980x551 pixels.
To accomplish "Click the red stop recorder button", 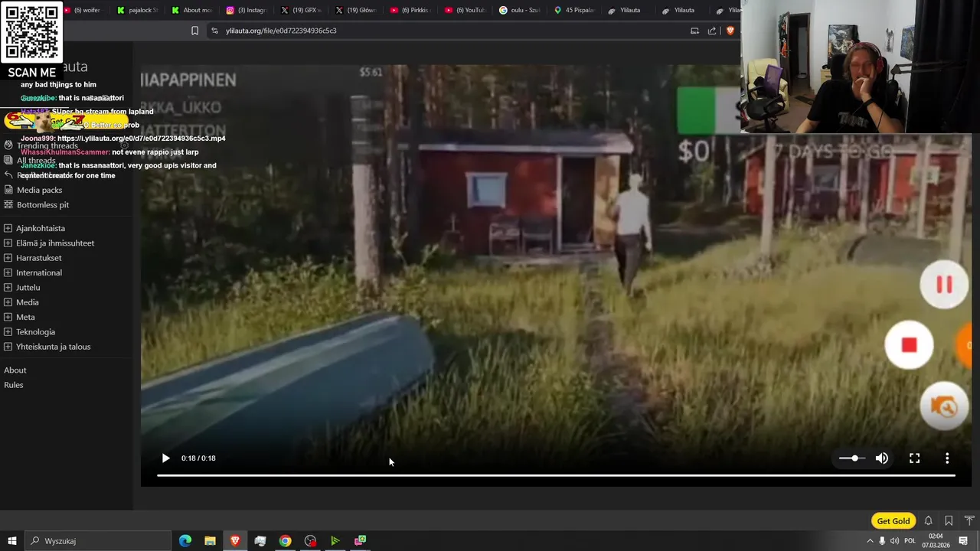I will (909, 345).
